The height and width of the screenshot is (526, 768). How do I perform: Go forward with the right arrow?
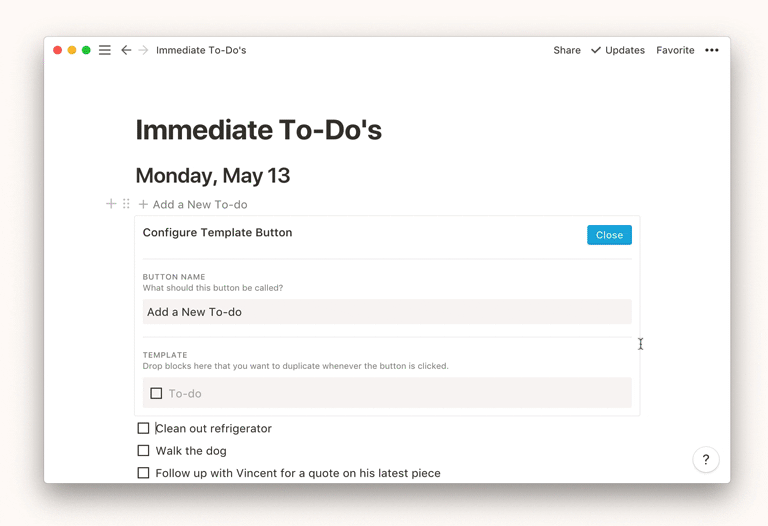[x=143, y=50]
